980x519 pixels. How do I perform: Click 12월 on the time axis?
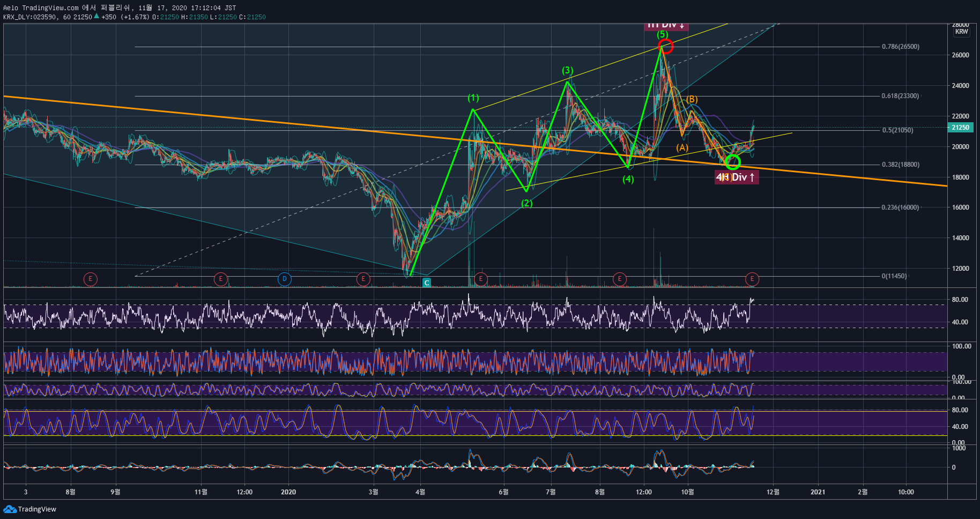(x=773, y=492)
